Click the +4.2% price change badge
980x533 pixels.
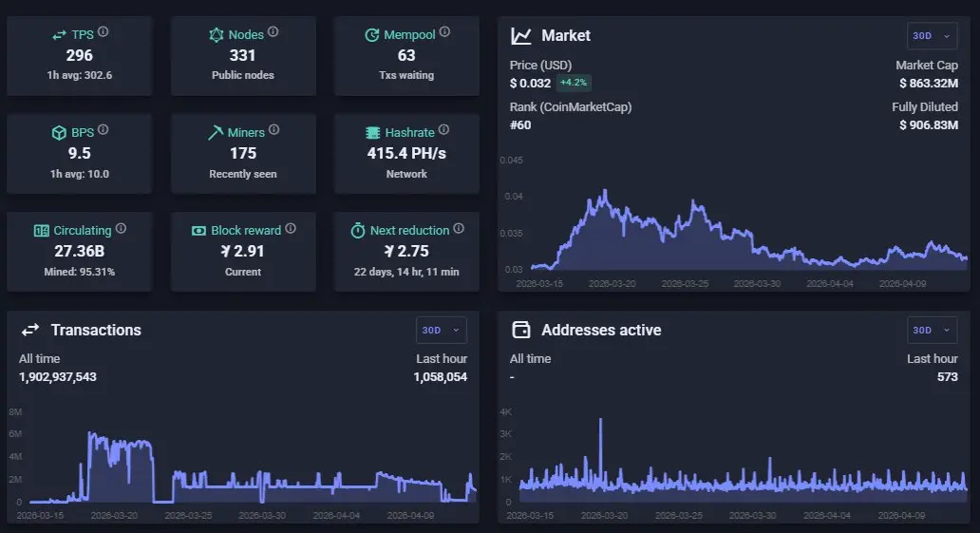pos(574,83)
